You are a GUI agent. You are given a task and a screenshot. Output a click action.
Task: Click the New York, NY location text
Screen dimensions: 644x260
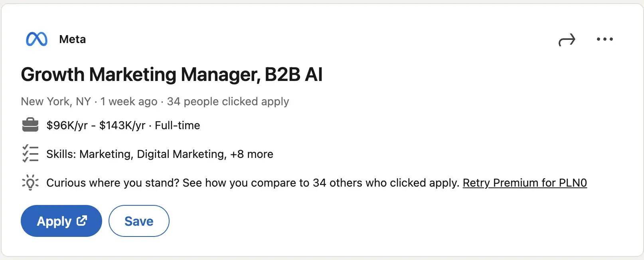[x=56, y=101]
